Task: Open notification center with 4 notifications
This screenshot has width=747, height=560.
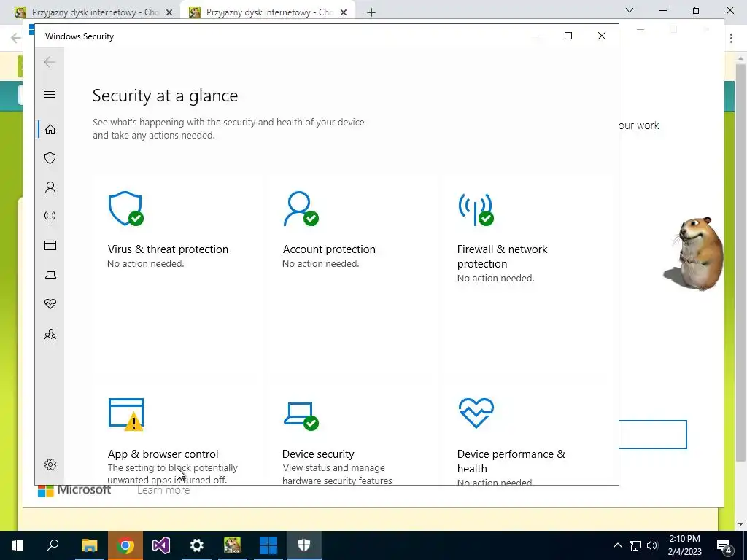Action: pos(724,546)
